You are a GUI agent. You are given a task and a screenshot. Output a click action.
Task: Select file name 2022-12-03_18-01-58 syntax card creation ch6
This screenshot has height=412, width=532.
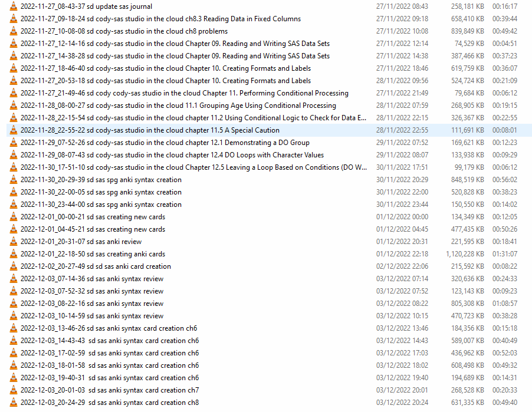(110, 365)
